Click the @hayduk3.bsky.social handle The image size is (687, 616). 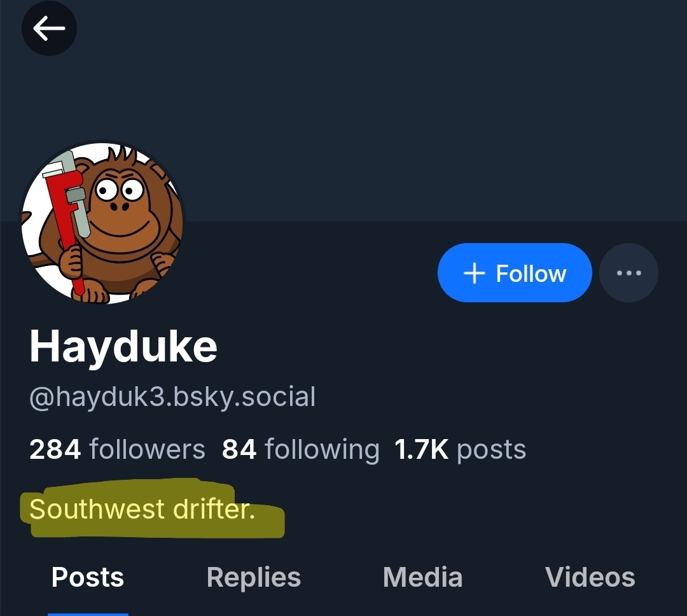pyautogui.click(x=172, y=397)
